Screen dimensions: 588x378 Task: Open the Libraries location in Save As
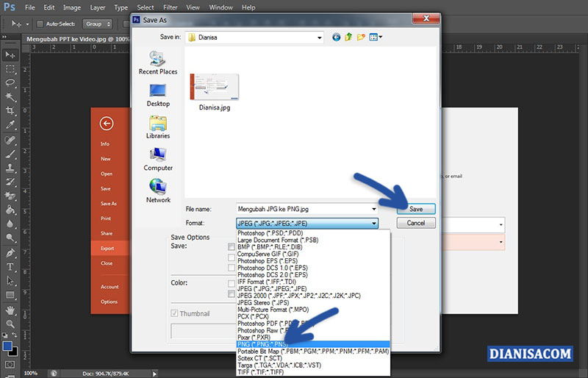coord(158,128)
